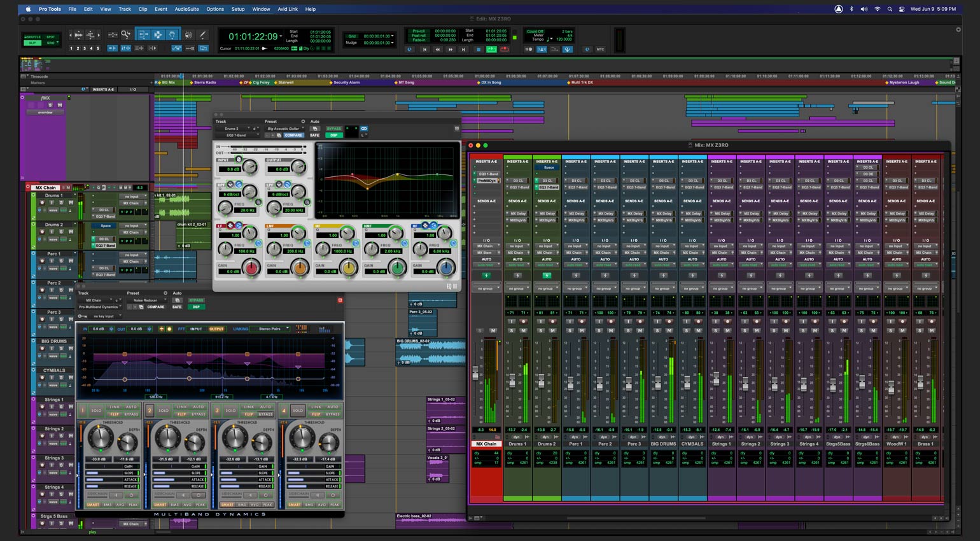
Task: Click the MTC button in the toolbar
Action: click(600, 50)
